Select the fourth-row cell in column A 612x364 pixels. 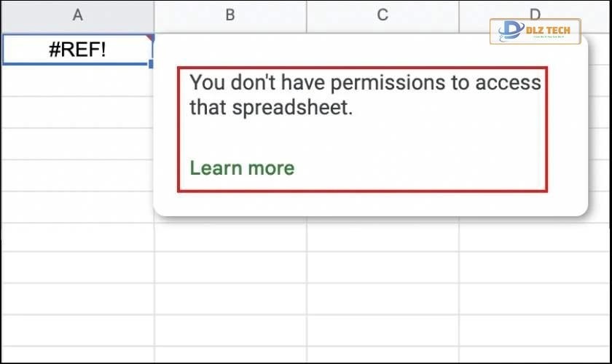(76, 144)
